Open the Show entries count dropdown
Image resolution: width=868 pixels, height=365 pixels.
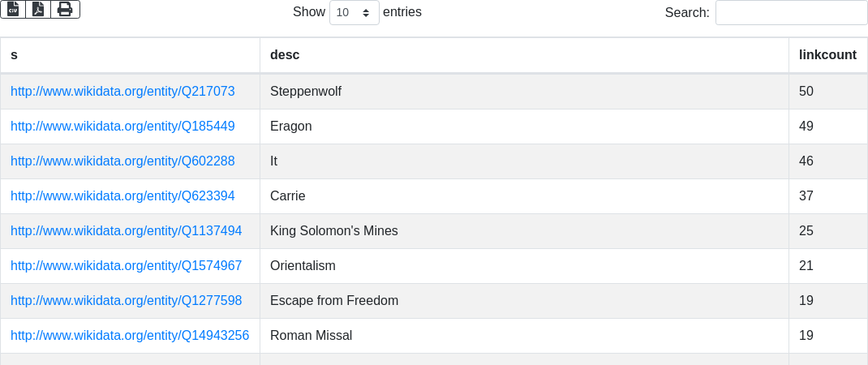355,12
